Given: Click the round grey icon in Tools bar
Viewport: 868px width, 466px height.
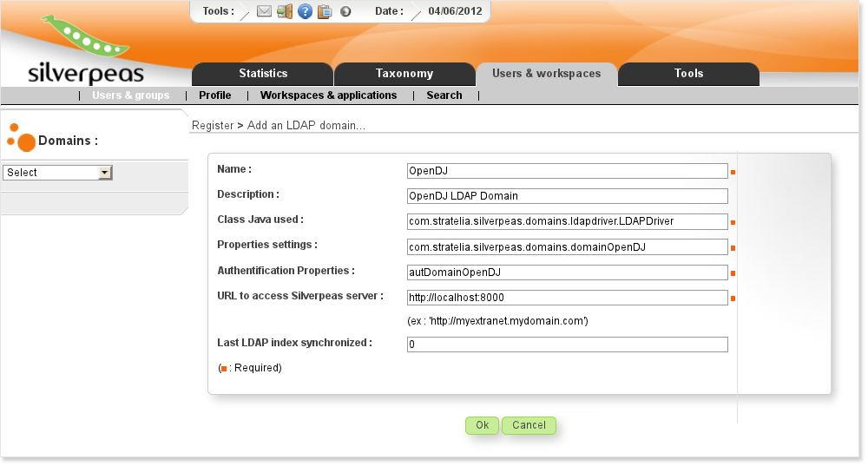Looking at the screenshot, I should (345, 11).
